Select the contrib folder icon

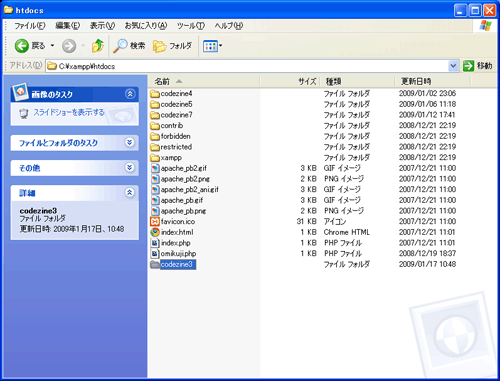[155, 126]
